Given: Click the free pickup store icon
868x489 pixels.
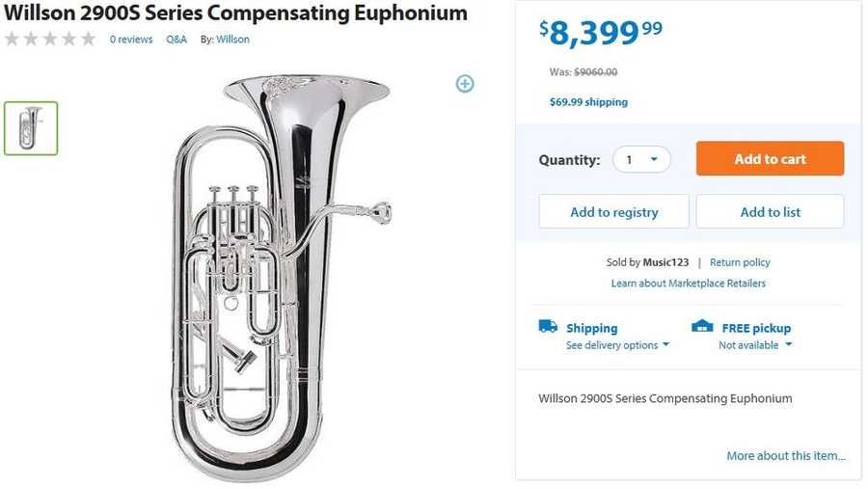Looking at the screenshot, I should click(x=702, y=327).
